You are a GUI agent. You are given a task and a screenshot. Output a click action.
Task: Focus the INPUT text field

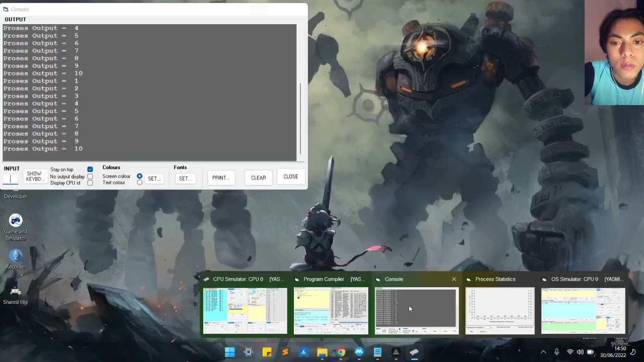[11, 178]
